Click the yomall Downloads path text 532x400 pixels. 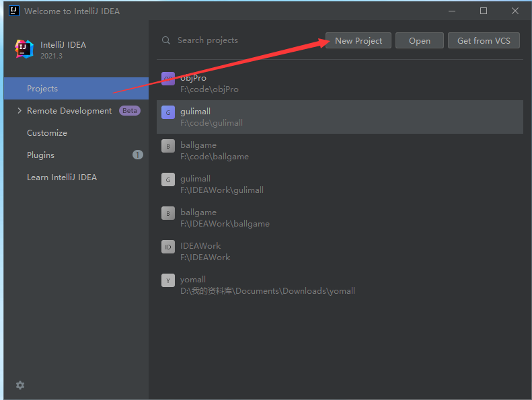tap(268, 291)
